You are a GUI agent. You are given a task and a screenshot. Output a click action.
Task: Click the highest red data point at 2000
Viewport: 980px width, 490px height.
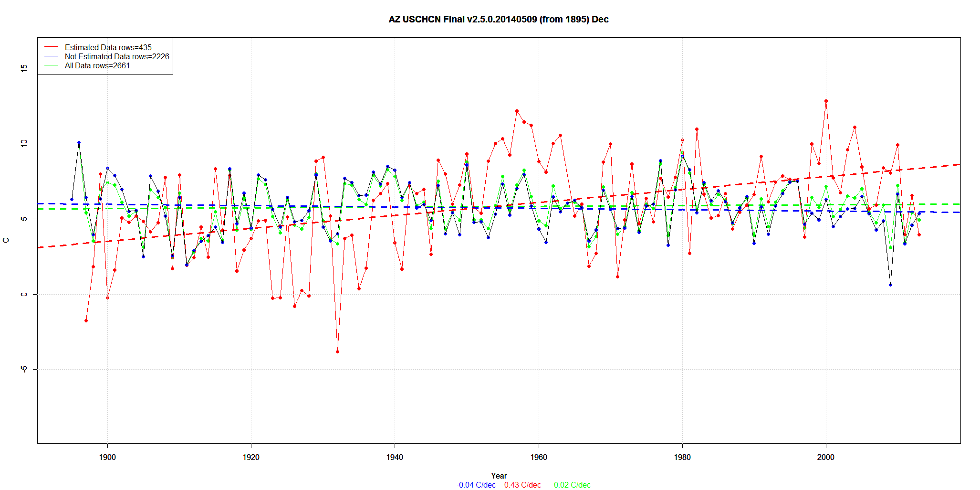point(826,101)
